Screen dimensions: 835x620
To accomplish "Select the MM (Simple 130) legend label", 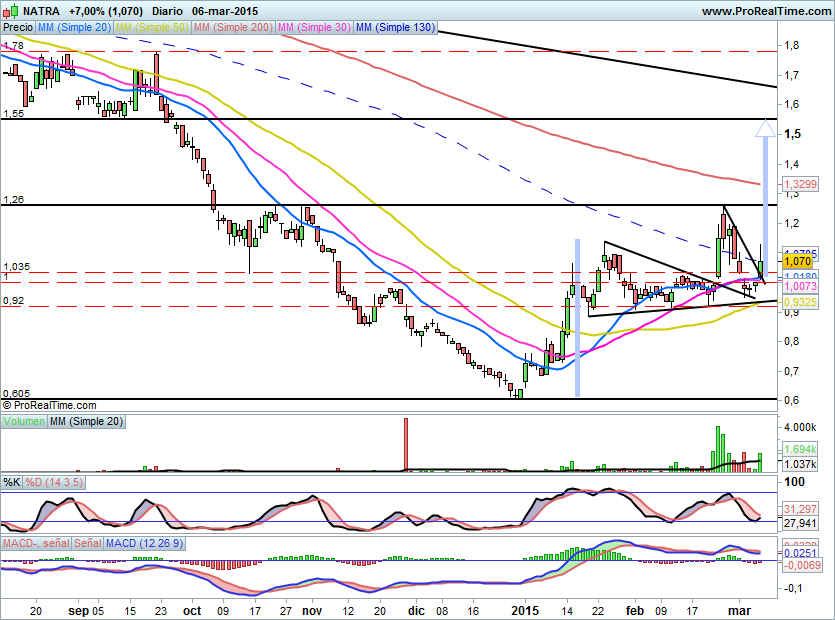I will point(395,28).
